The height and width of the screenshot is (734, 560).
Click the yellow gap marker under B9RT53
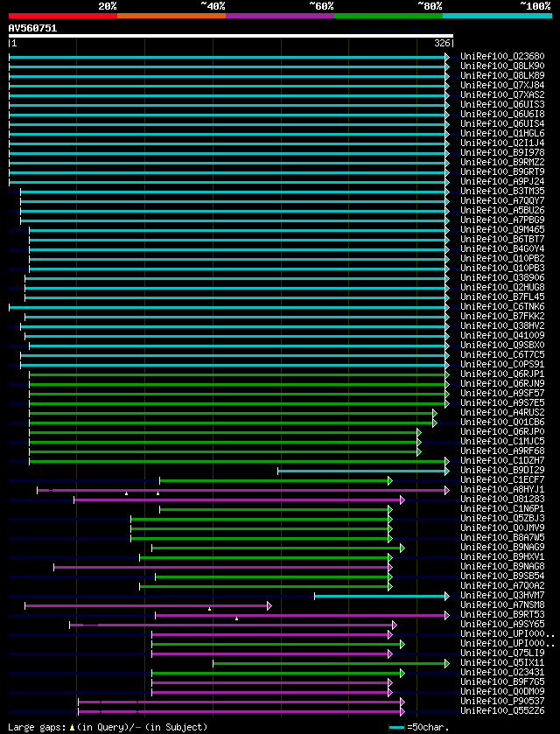point(236,619)
